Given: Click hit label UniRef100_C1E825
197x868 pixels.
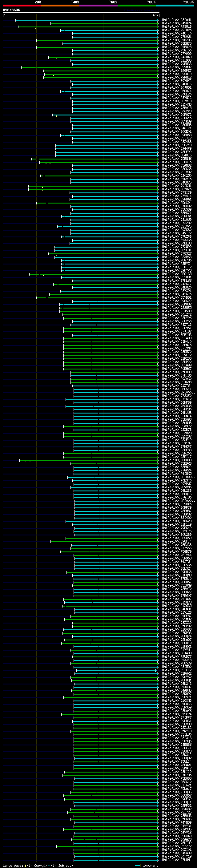Looking at the screenshot, I should tap(176, 47).
